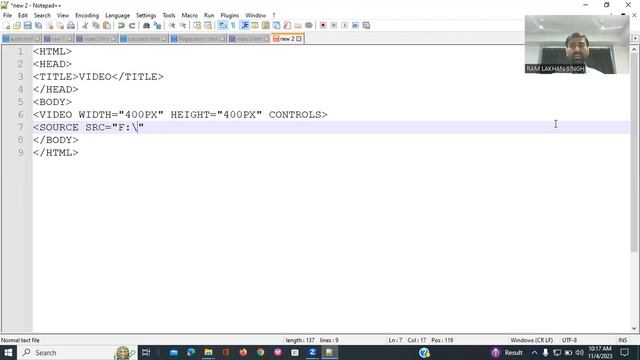Click the Undo arrow icon
Image resolution: width=640 pixels, height=360 pixels.
[121, 25]
